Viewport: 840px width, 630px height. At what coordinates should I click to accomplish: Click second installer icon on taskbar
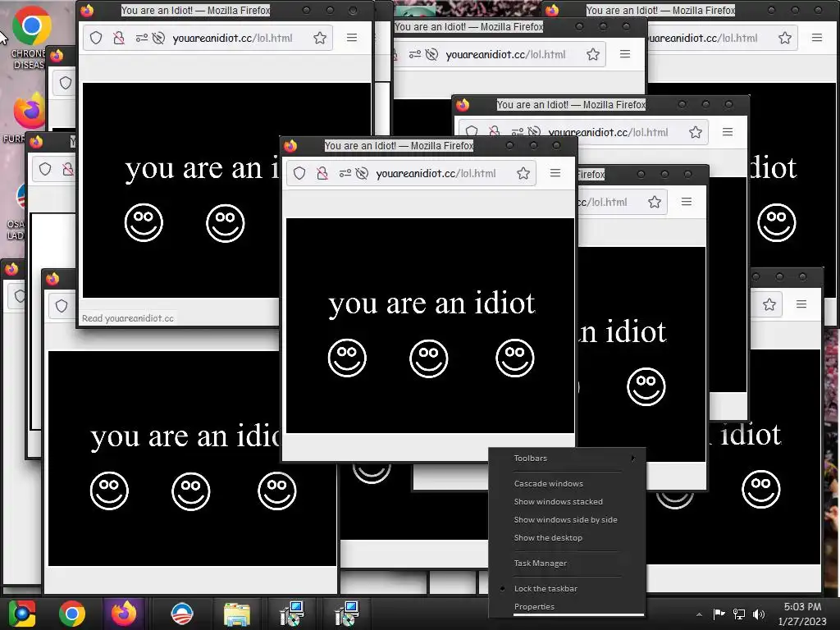click(347, 614)
